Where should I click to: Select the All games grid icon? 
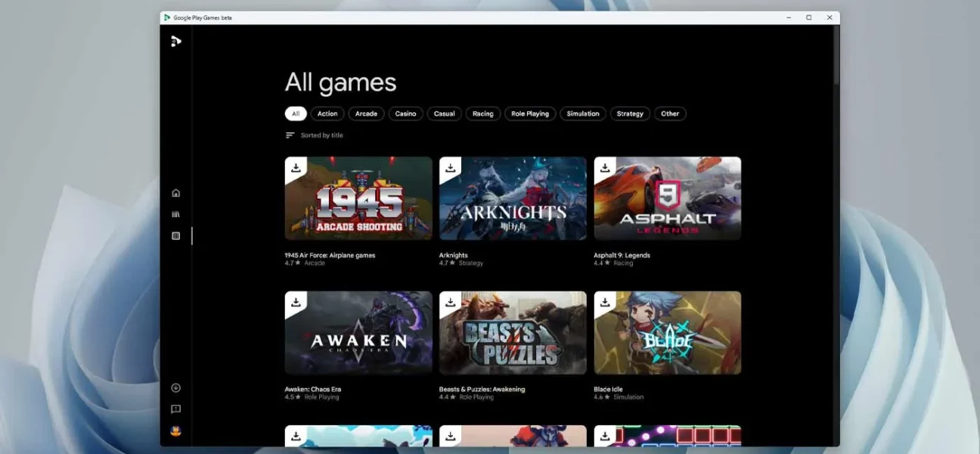175,235
